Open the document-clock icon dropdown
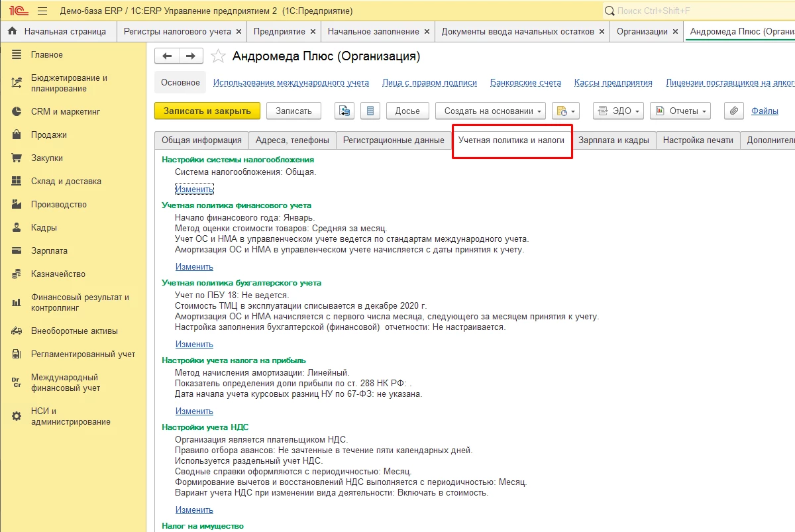Viewport: 795px width, 532px height. (x=565, y=111)
